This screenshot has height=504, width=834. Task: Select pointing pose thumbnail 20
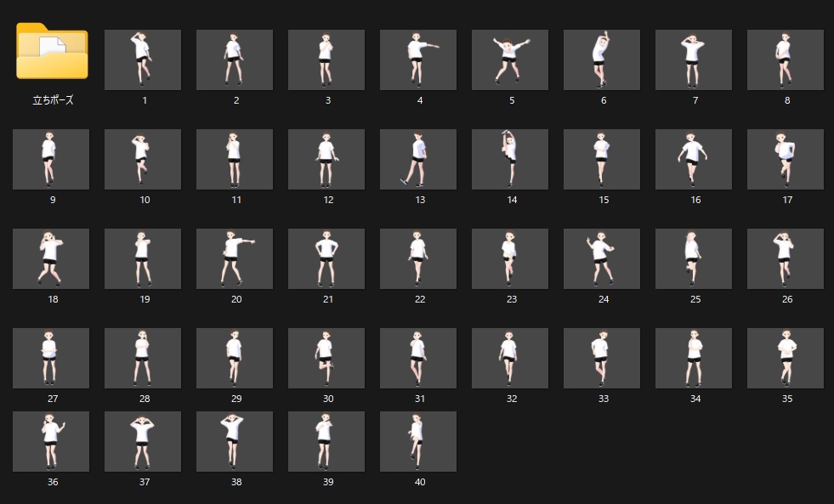click(235, 258)
